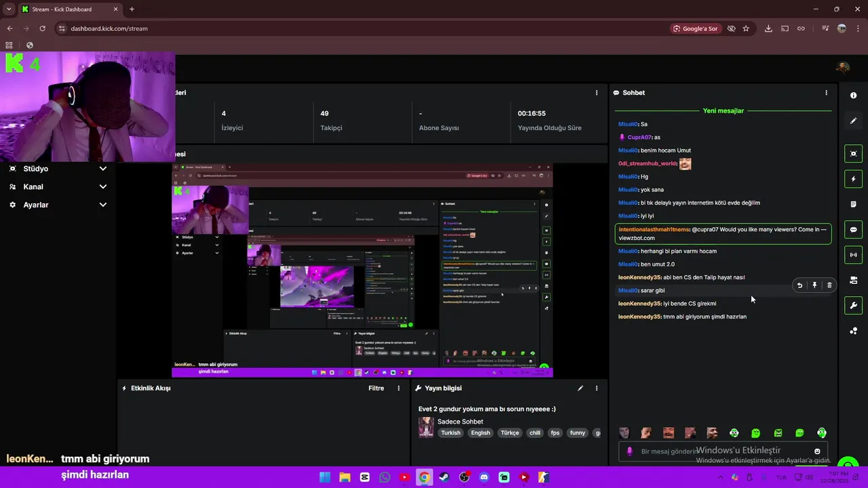Viewport: 868px width, 488px height.
Task: Reply to Misali0 'sarar gibi' message
Action: point(800,285)
